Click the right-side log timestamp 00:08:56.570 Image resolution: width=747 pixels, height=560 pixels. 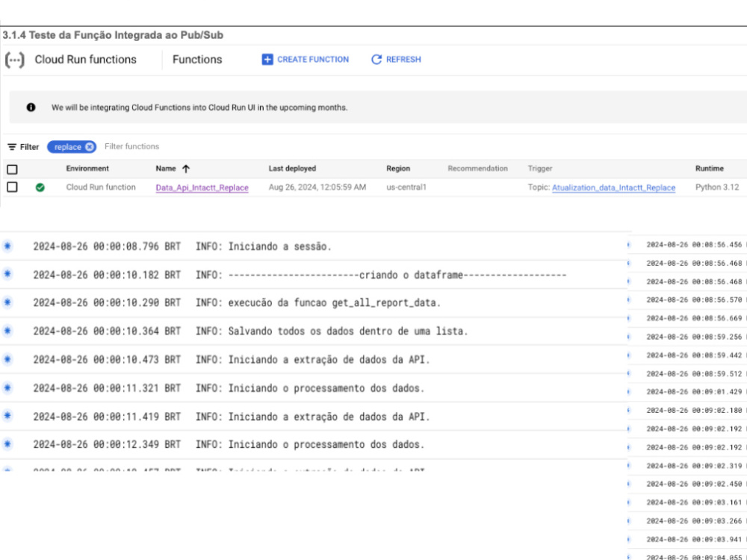pyautogui.click(x=694, y=300)
